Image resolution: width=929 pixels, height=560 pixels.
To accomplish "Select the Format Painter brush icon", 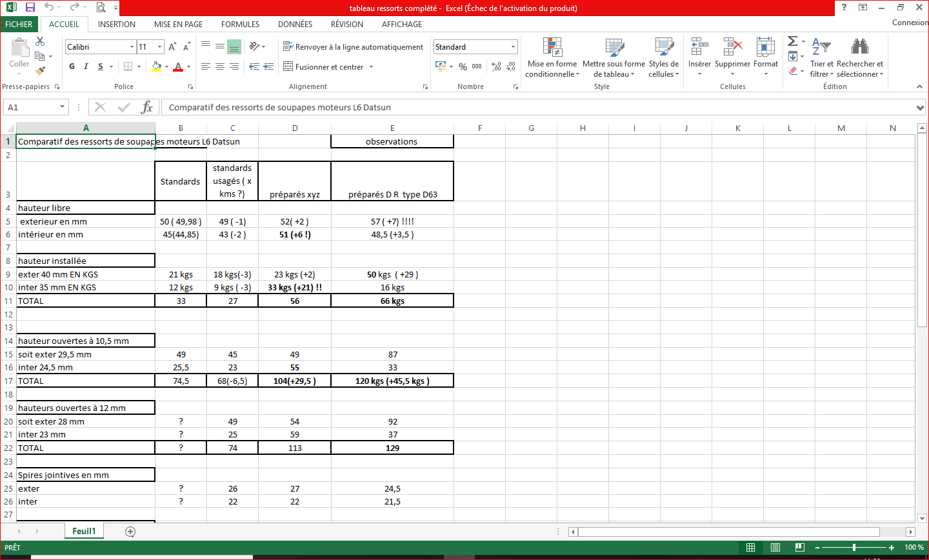I will pos(40,71).
